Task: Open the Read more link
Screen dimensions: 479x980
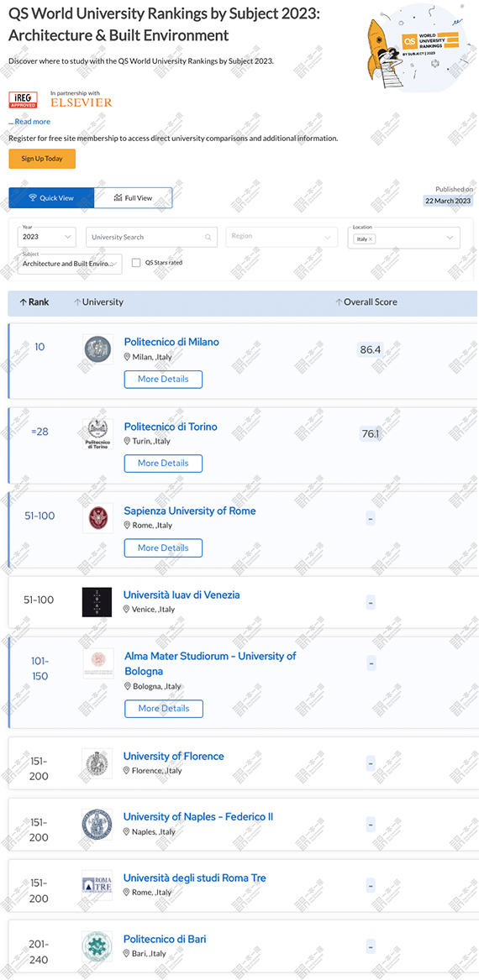Action: click(33, 122)
